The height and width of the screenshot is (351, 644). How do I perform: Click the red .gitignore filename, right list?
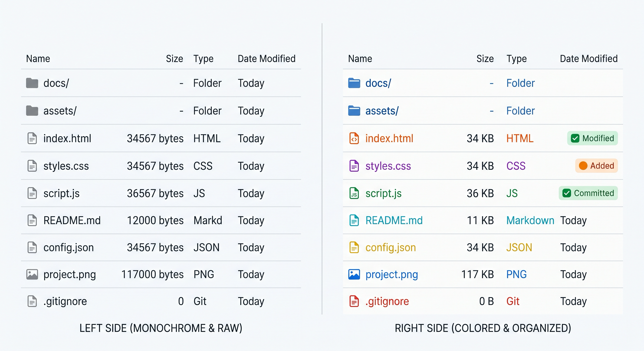click(x=387, y=302)
